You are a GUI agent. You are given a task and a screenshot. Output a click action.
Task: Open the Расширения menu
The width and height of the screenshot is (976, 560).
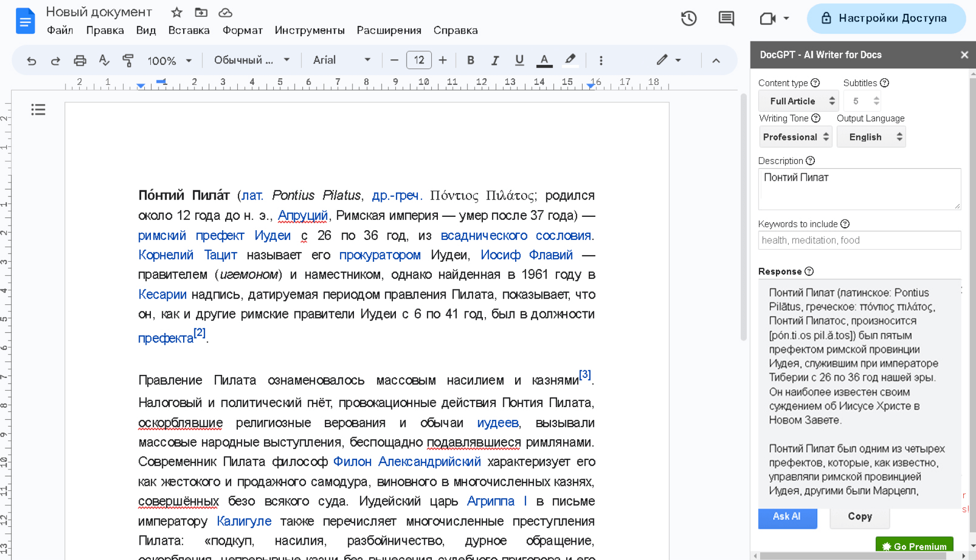click(x=389, y=30)
